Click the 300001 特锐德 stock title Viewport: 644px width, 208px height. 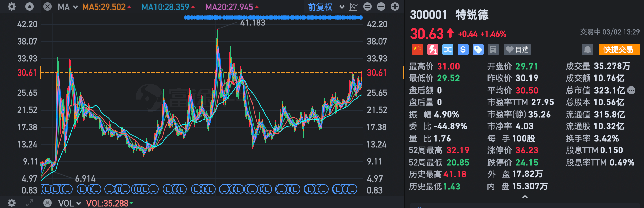pyautogui.click(x=449, y=15)
